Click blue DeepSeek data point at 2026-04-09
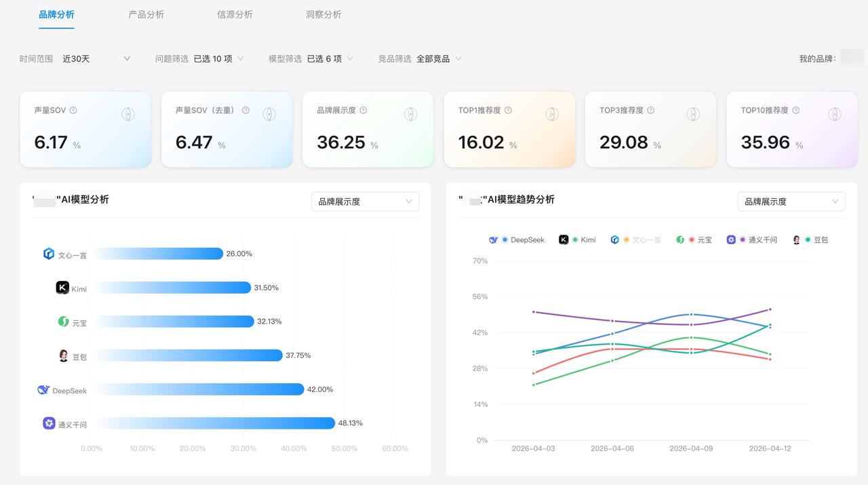868x485 pixels. tap(691, 315)
